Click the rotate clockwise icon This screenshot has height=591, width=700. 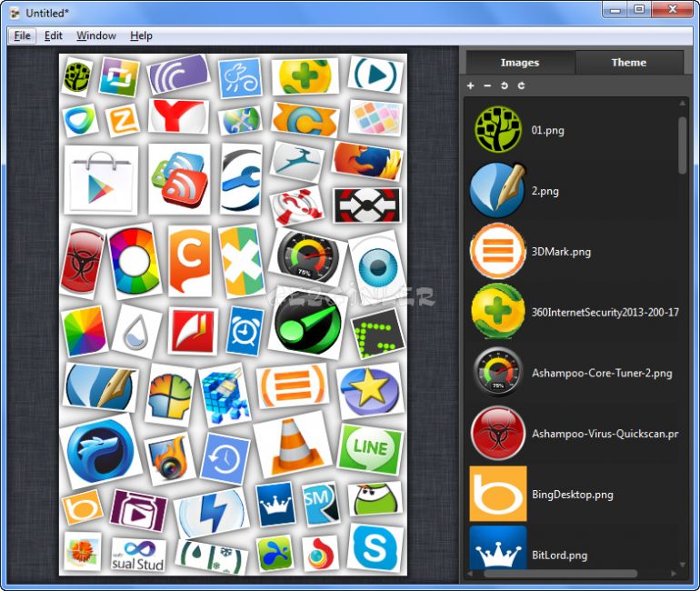(x=521, y=85)
